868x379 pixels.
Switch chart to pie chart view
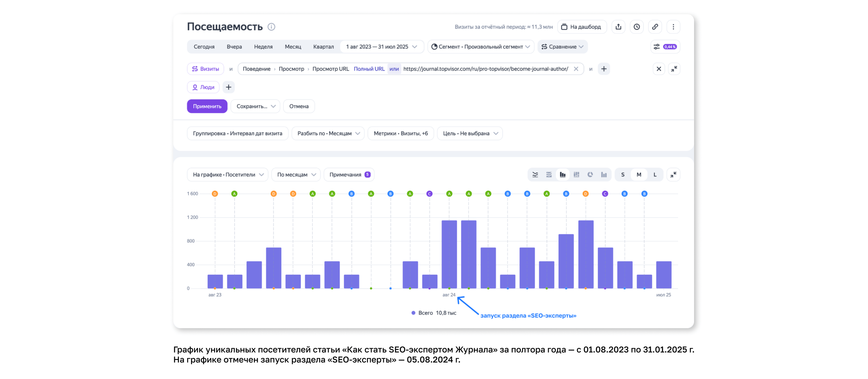pyautogui.click(x=590, y=174)
